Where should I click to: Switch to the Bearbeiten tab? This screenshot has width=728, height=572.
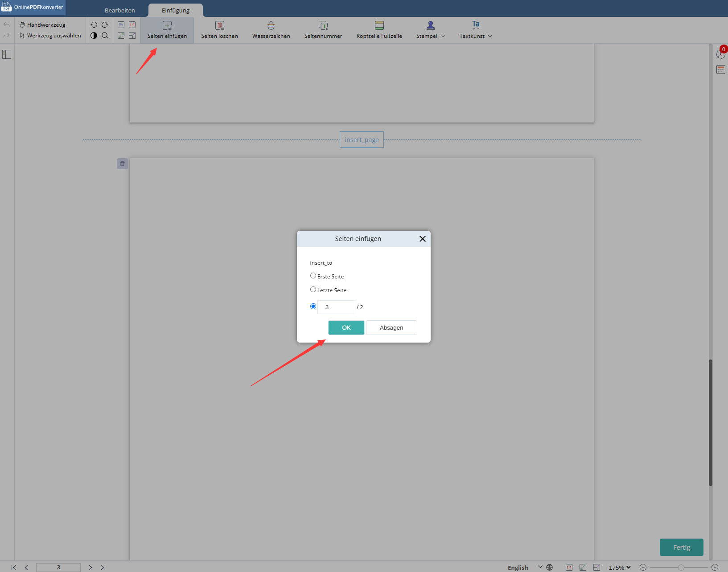(119, 10)
